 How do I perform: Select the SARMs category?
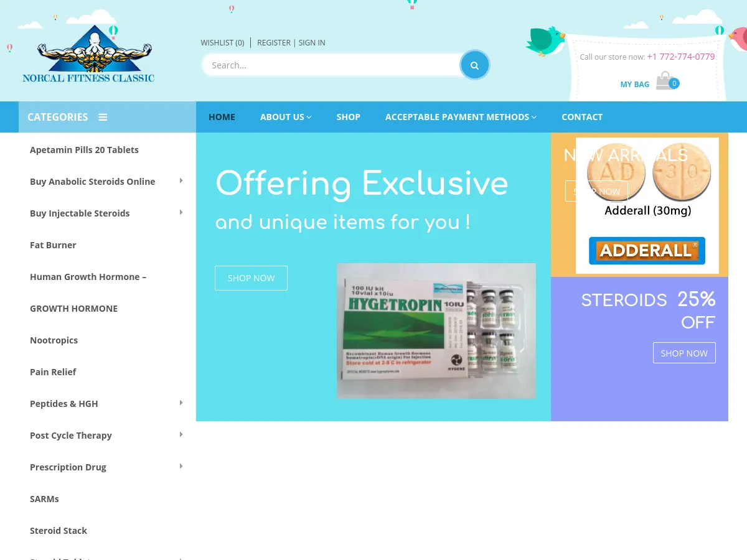[44, 499]
